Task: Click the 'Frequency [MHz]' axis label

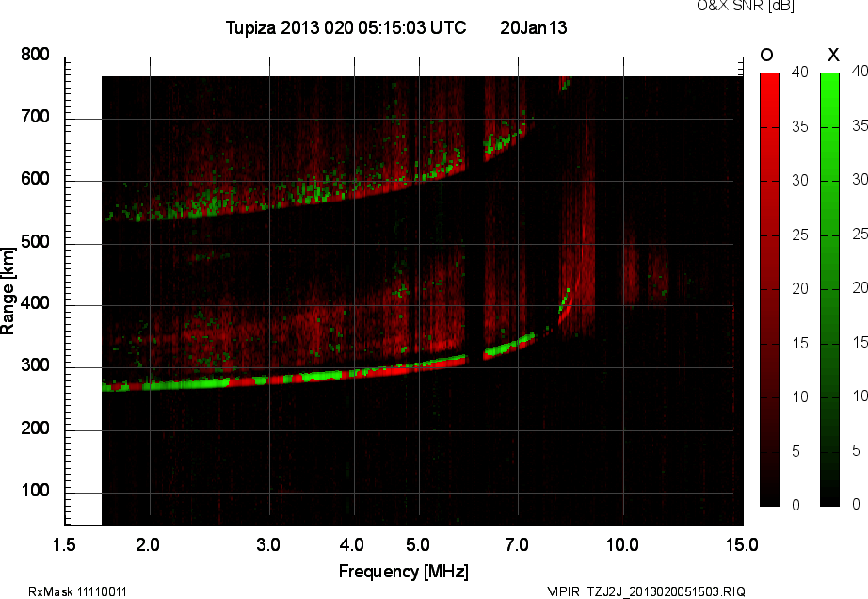Action: 404,572
